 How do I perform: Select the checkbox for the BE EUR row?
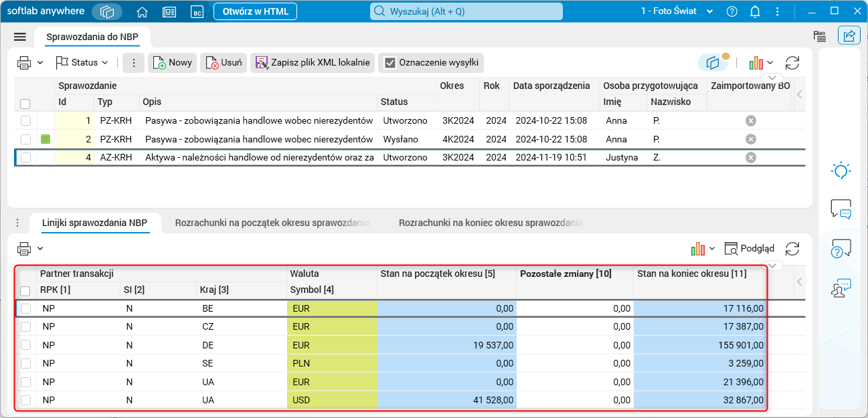point(25,308)
